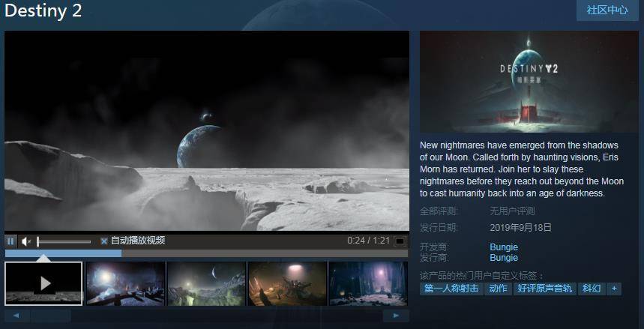Viewport: 644px width, 329px height.
Task: Select the 科幻 tag
Action: [592, 289]
